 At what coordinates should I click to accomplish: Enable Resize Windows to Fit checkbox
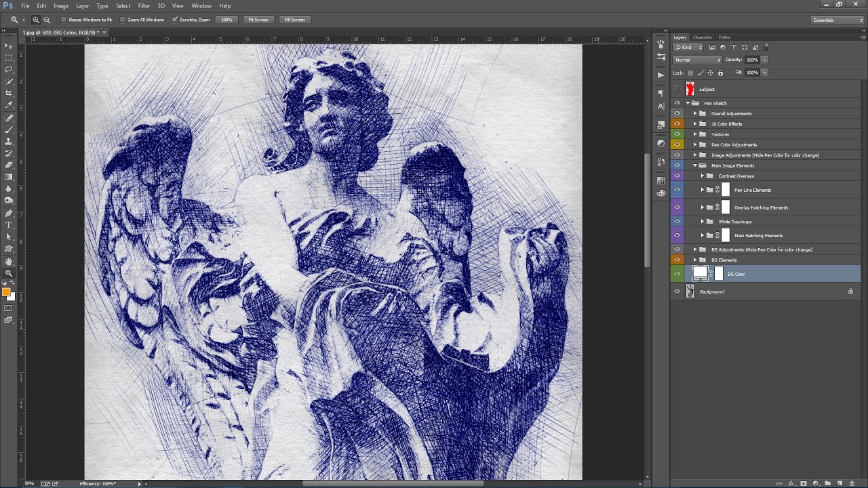[64, 20]
